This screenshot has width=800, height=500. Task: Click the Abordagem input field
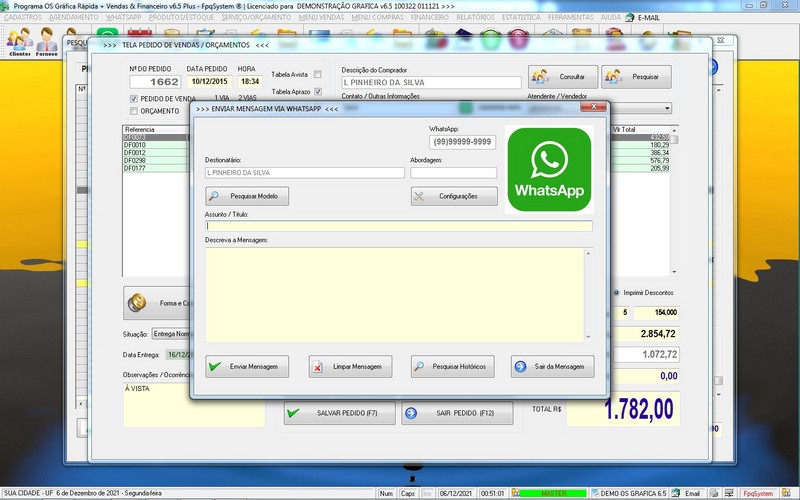click(x=454, y=172)
